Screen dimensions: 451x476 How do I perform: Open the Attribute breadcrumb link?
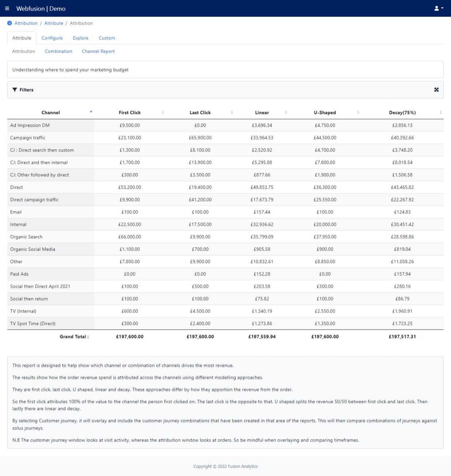click(54, 23)
